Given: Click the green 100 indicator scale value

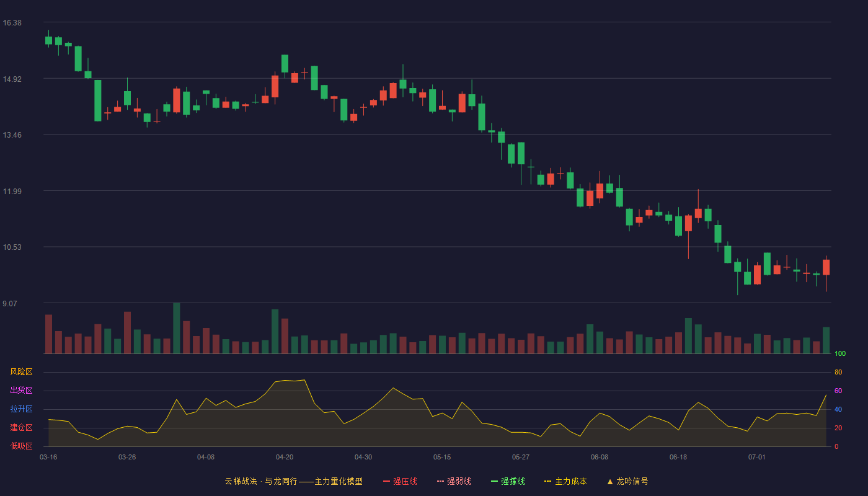Looking at the screenshot, I should point(840,354).
